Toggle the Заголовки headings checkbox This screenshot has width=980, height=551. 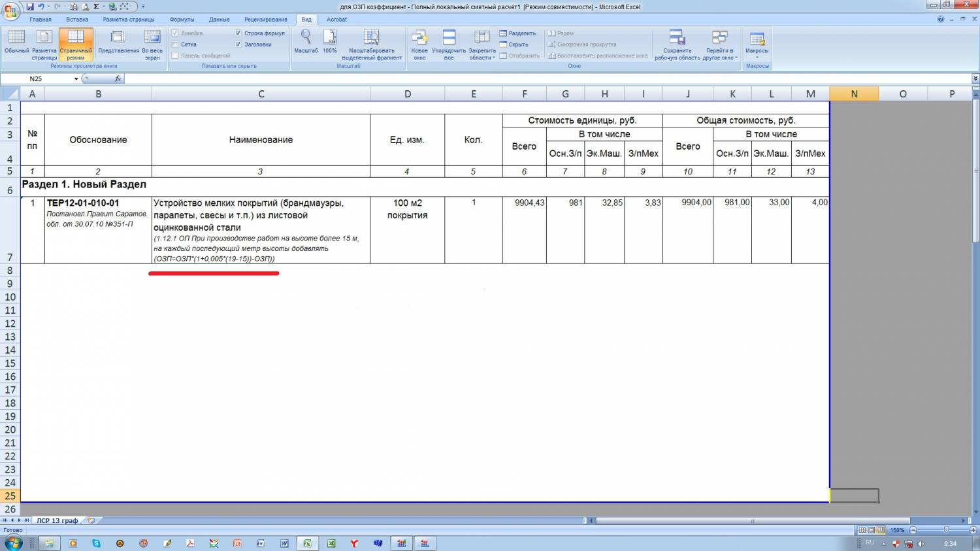pyautogui.click(x=238, y=44)
